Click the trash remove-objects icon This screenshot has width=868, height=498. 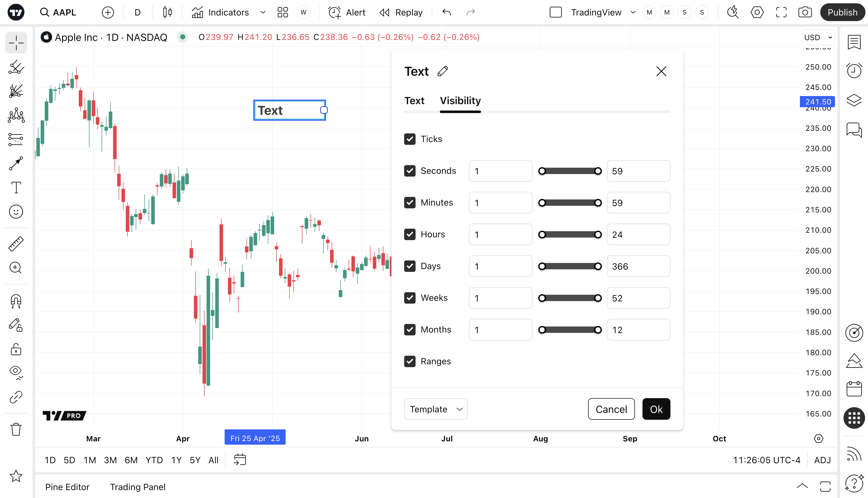[x=16, y=429]
